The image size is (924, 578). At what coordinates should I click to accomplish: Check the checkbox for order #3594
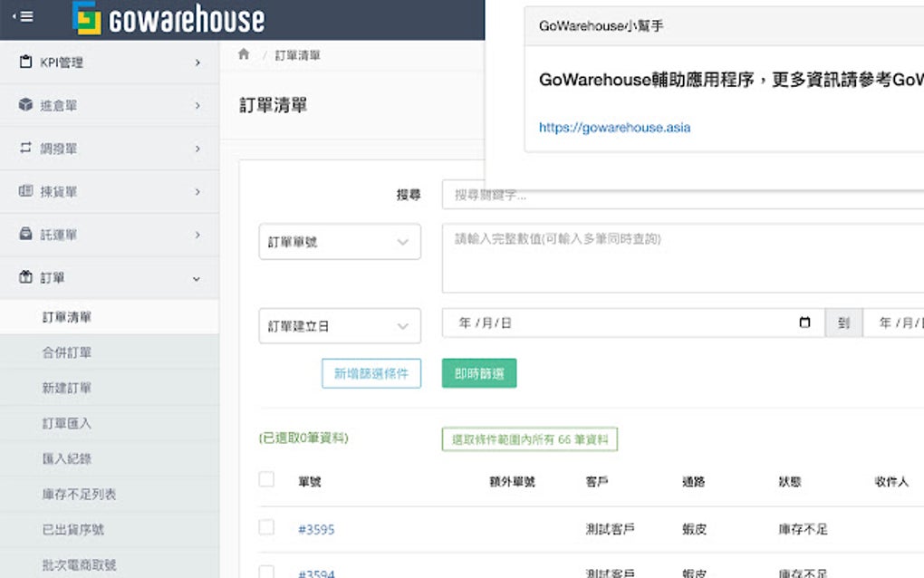pyautogui.click(x=266, y=573)
